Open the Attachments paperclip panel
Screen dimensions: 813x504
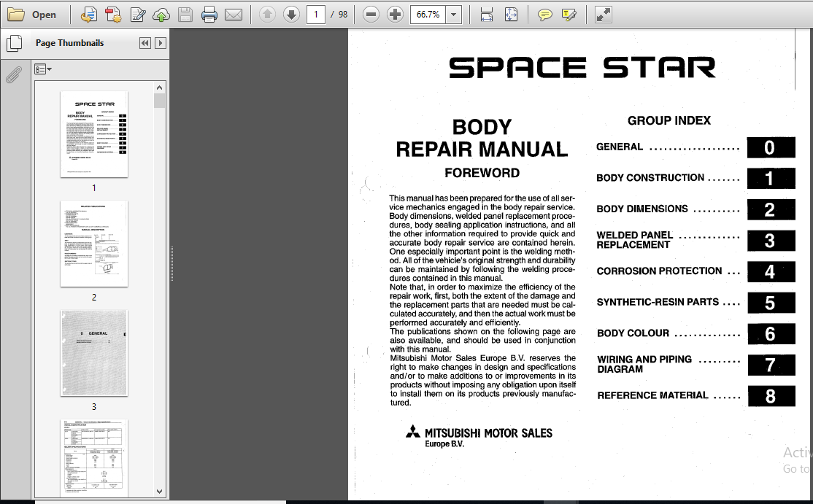pyautogui.click(x=14, y=75)
